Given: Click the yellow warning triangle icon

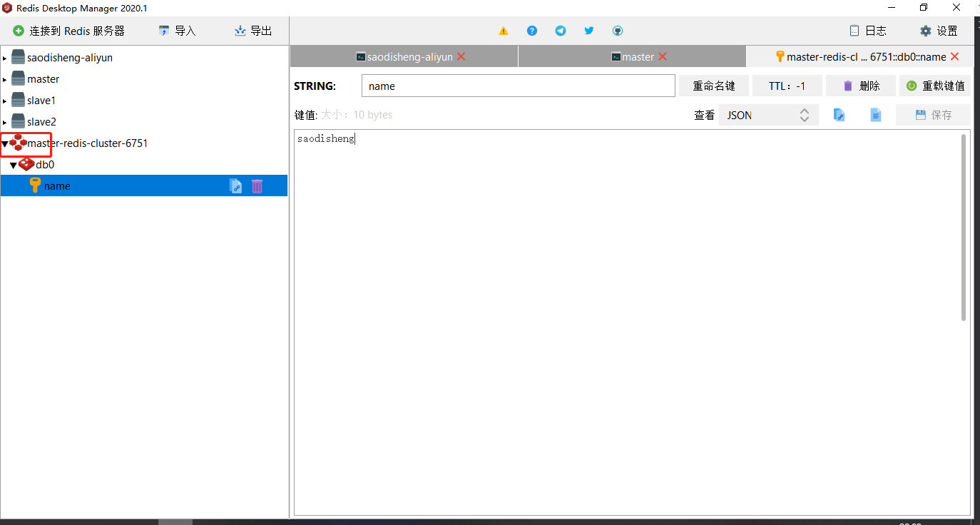Looking at the screenshot, I should (x=504, y=31).
